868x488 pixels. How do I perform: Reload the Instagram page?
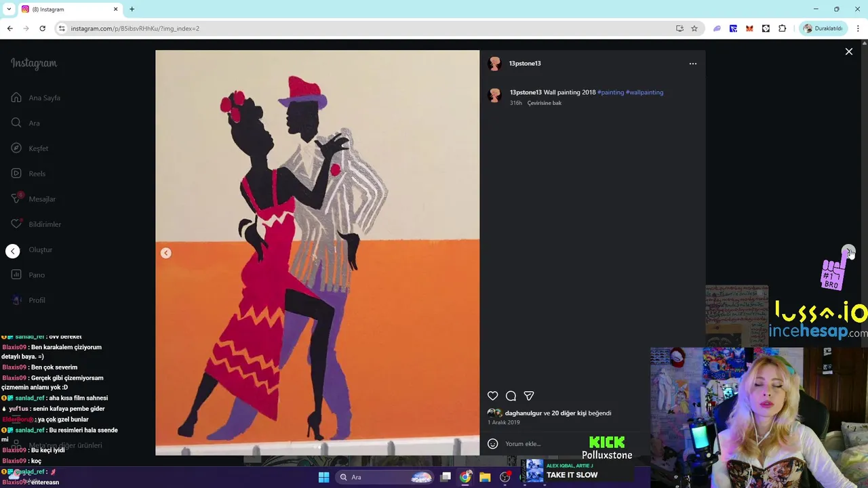coord(42,28)
